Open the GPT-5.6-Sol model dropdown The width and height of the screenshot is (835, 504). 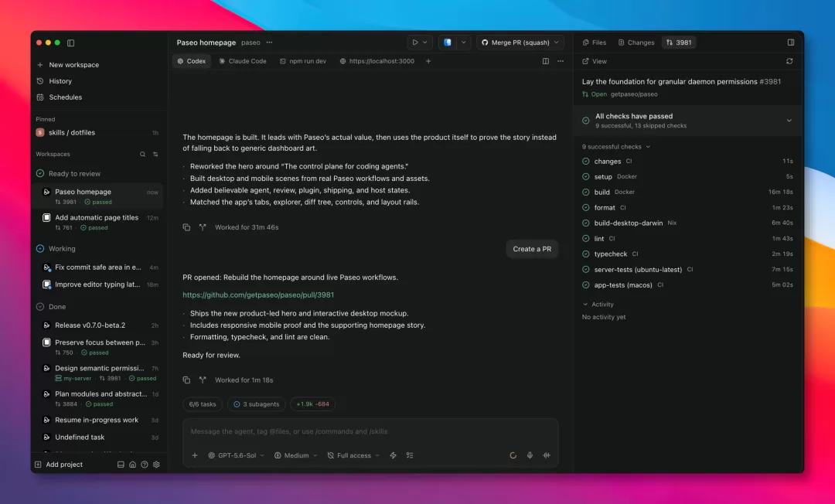(x=236, y=455)
